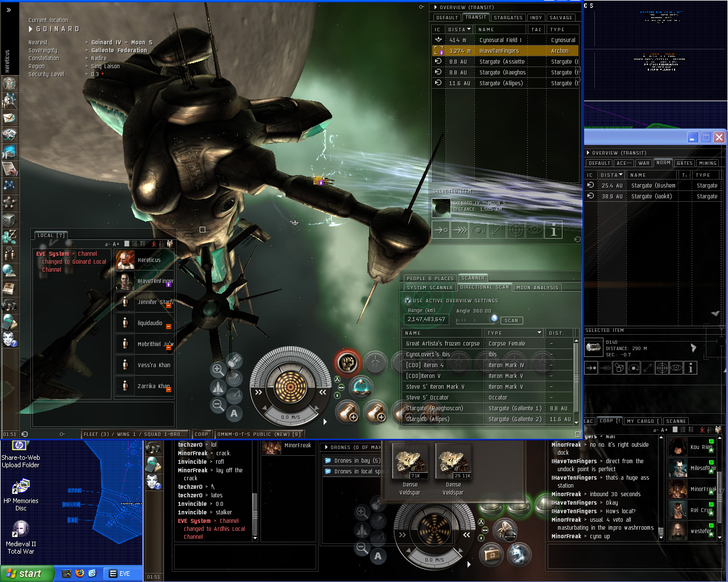Select the Drones in local space folder
This screenshot has height=582, width=728.
[x=354, y=471]
